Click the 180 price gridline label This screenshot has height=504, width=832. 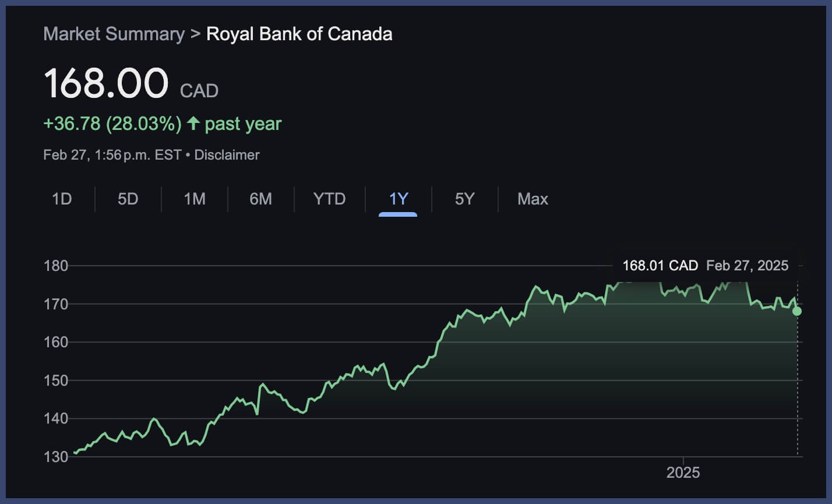[55, 266]
